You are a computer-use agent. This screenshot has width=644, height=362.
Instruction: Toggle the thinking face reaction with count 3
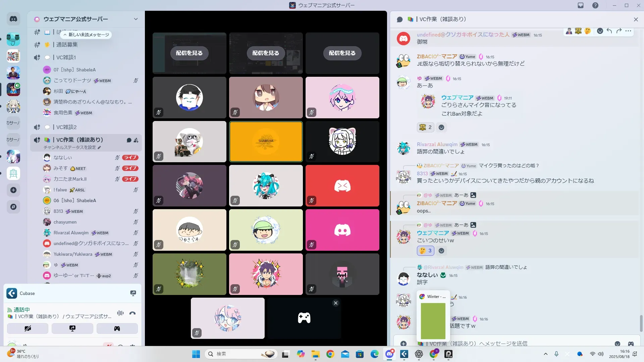[x=426, y=251]
